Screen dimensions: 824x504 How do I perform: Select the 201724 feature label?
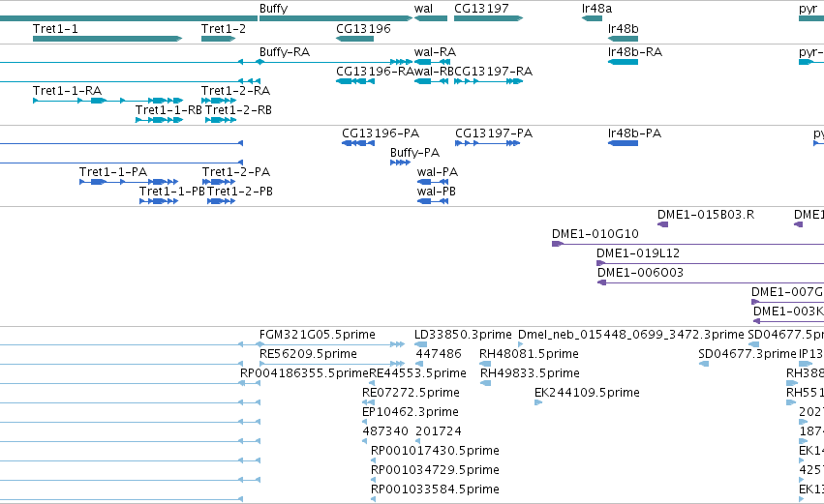click(439, 431)
